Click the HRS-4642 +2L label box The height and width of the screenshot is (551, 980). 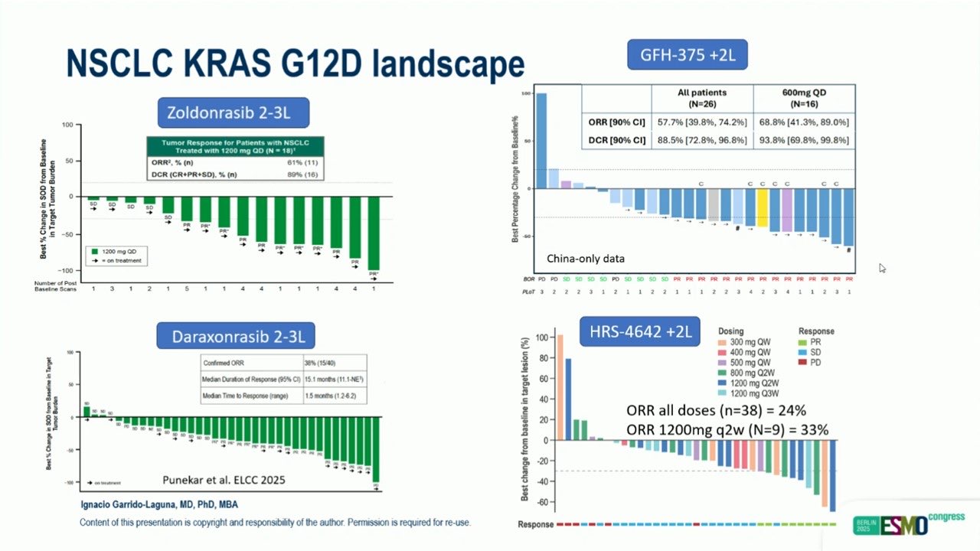(x=640, y=331)
